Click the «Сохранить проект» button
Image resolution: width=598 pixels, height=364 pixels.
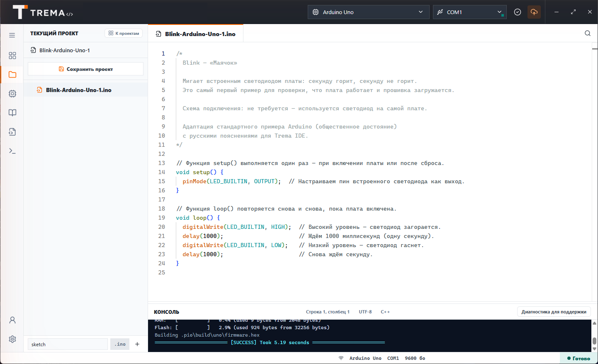pyautogui.click(x=85, y=69)
